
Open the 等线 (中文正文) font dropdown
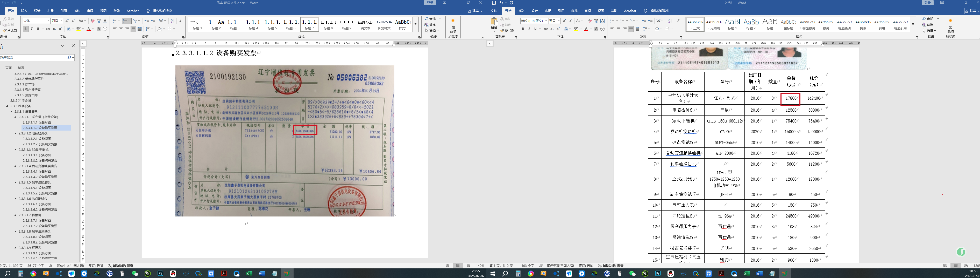point(546,21)
